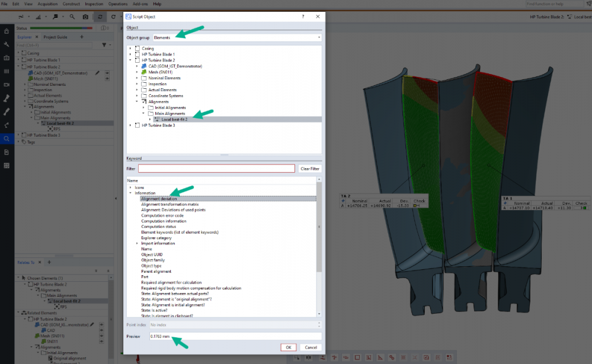
Task: Toggle visibility eye for CAD (GOM_IGT_Demonstrator) in Explorer
Action: point(107,73)
